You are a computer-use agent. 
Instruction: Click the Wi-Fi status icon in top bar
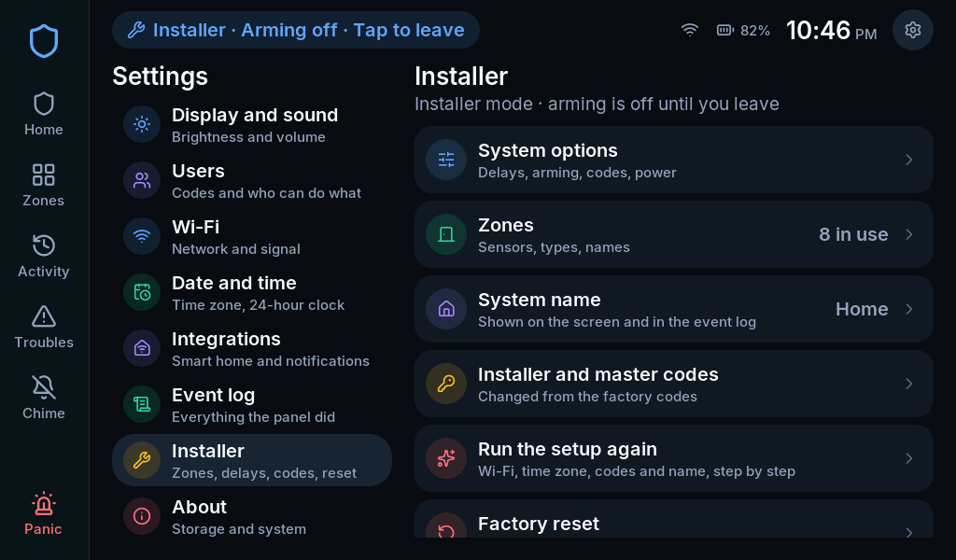click(x=690, y=30)
